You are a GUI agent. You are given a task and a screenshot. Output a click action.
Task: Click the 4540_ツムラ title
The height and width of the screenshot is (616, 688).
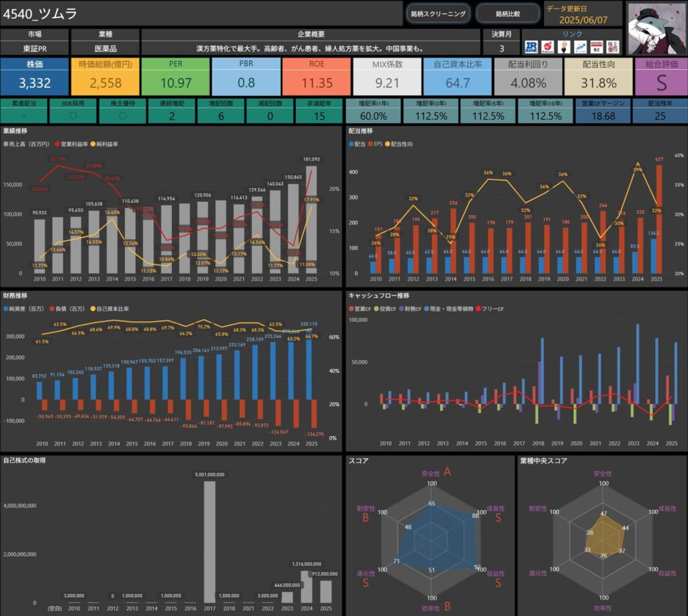click(40, 14)
